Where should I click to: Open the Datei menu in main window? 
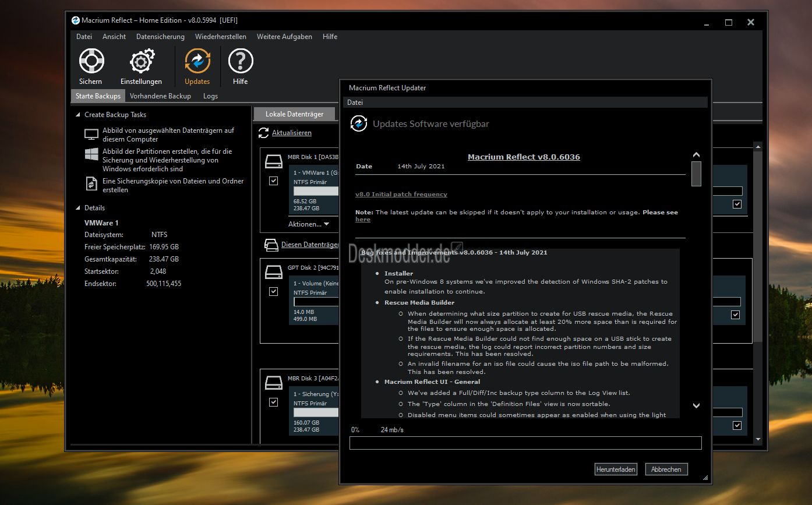point(84,37)
